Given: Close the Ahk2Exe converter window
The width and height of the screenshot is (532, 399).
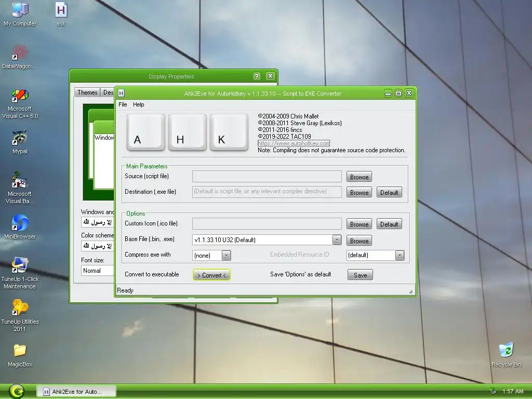Looking at the screenshot, I should (x=409, y=94).
